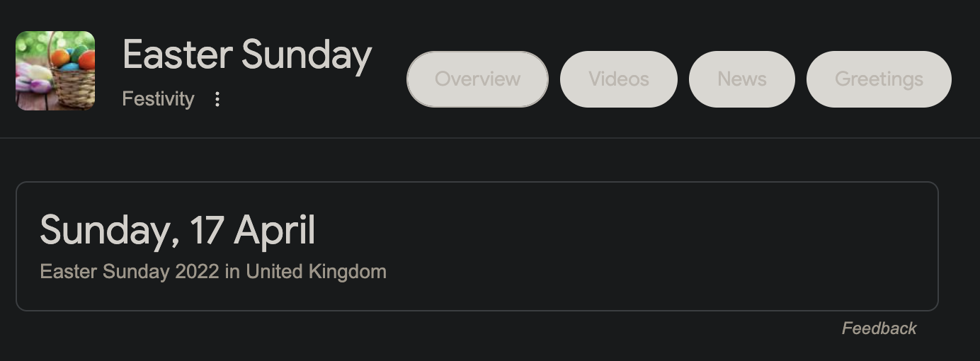Choose the News pill button
This screenshot has height=361, width=980.
click(x=742, y=79)
